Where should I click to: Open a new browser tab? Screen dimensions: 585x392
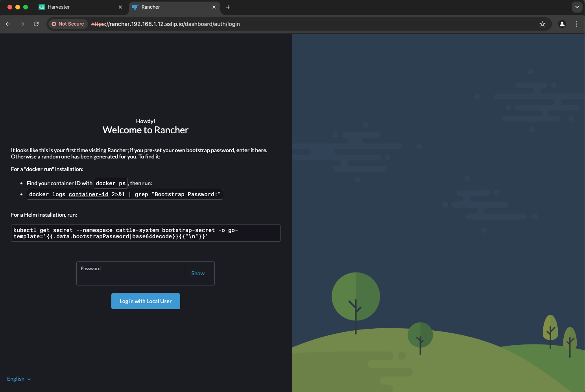pyautogui.click(x=228, y=7)
